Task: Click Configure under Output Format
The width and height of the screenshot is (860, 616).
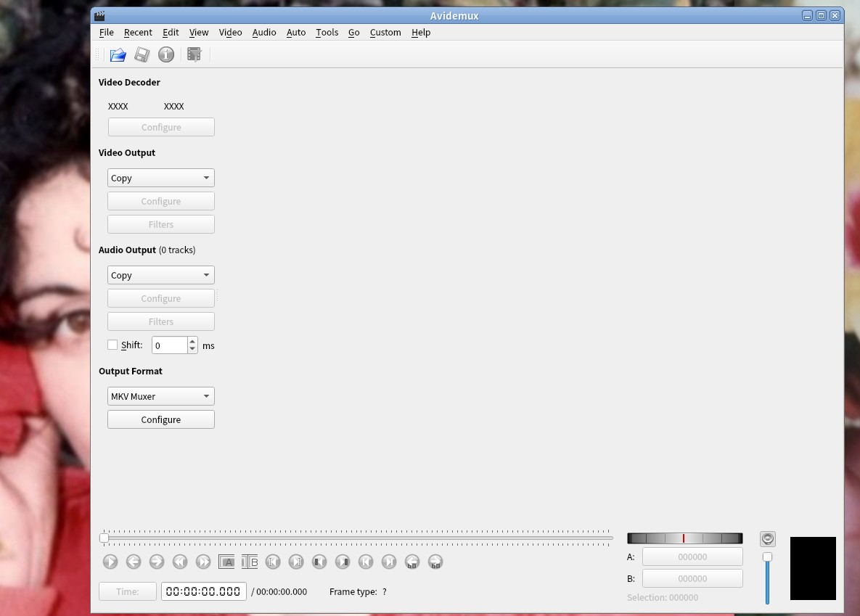Action: [160, 419]
